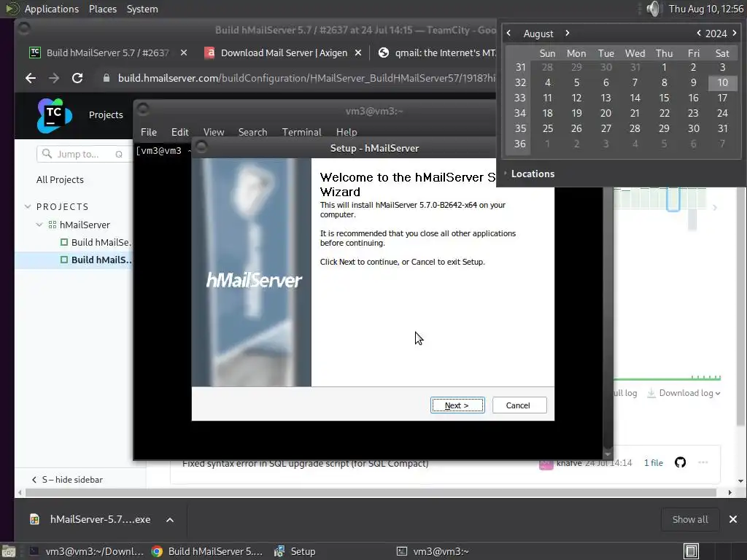Open Projects in TeamCity header

point(106,114)
